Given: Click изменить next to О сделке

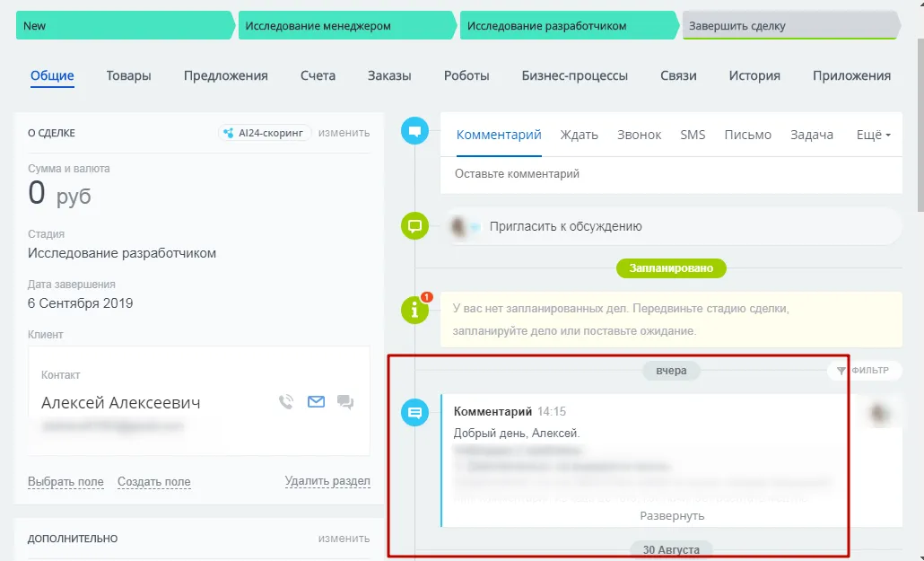Looking at the screenshot, I should (346, 132).
